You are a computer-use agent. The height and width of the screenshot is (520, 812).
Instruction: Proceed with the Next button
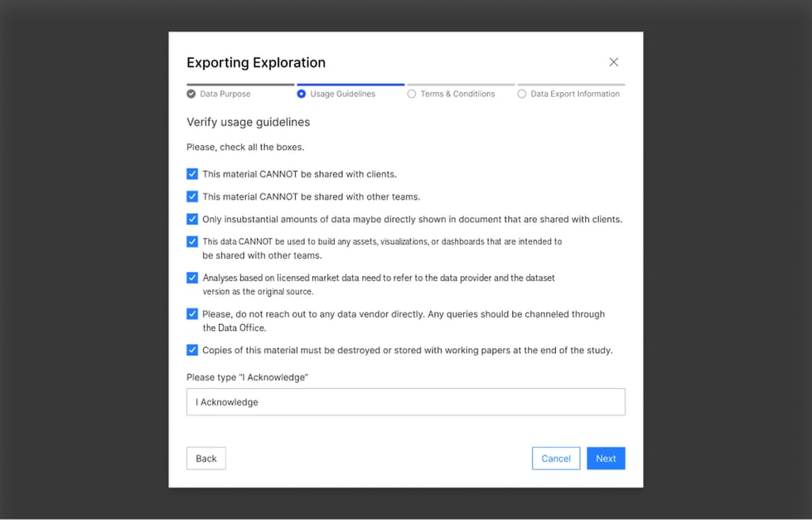coord(606,459)
